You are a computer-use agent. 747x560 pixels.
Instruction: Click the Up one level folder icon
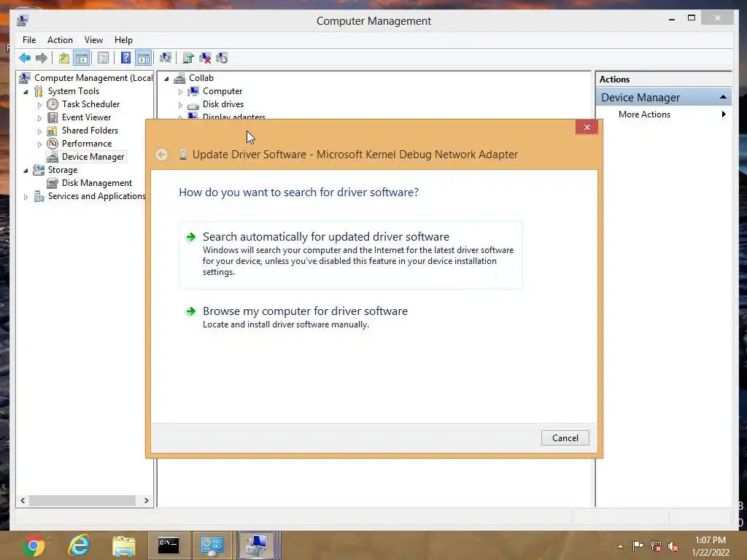tap(64, 58)
